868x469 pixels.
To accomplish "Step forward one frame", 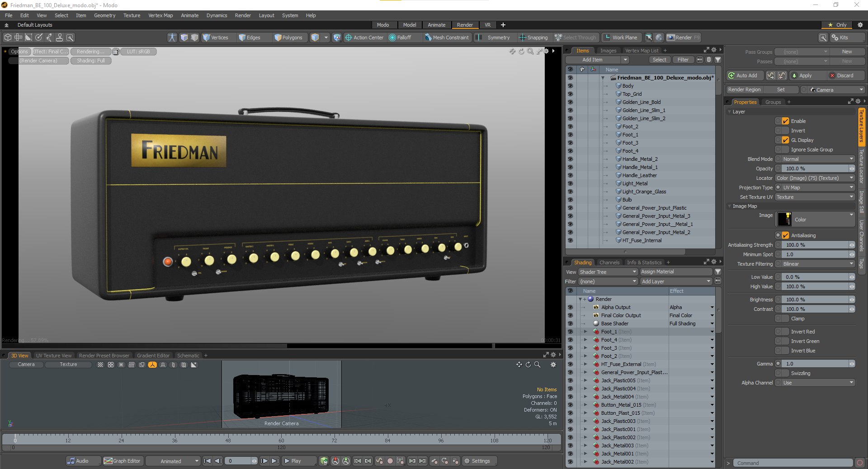I will pos(264,461).
